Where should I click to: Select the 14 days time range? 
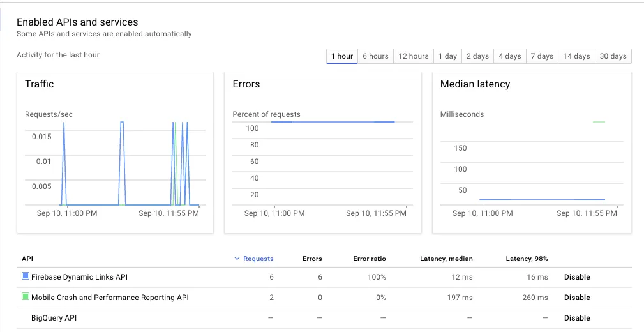(576, 56)
